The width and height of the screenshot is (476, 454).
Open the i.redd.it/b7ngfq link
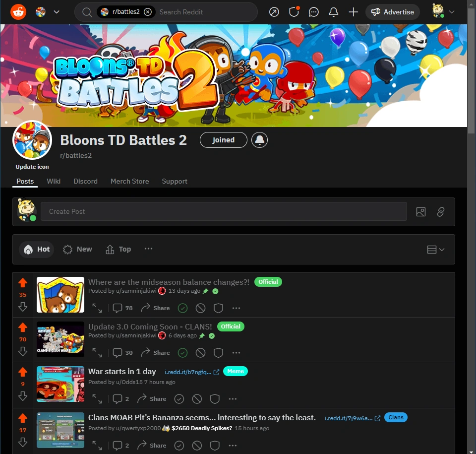(x=191, y=372)
